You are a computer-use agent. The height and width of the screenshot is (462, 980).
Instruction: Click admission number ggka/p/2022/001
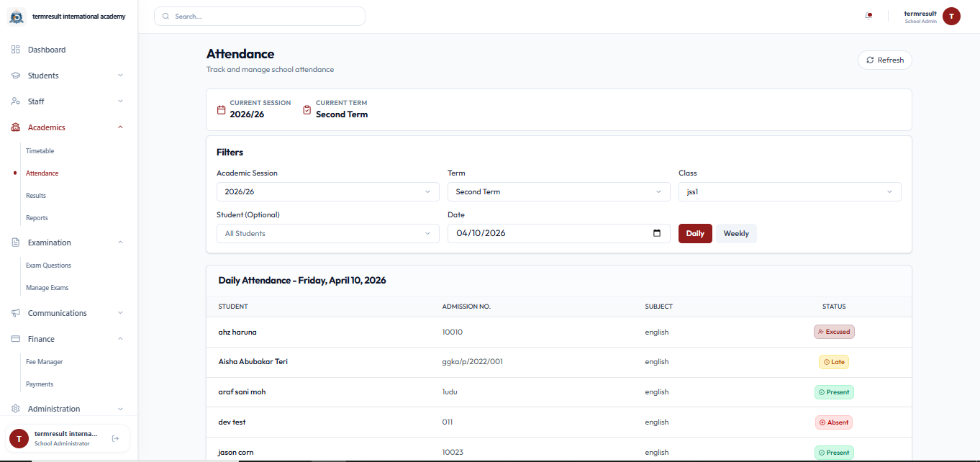click(472, 362)
